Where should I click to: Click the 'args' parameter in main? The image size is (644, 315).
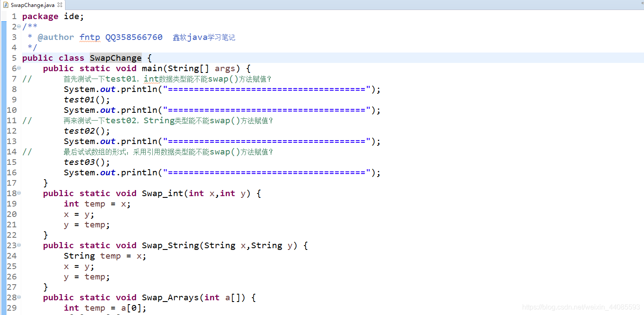point(225,69)
